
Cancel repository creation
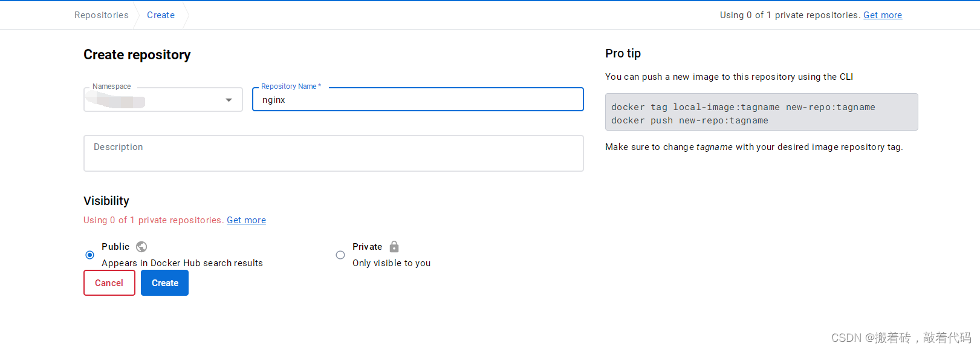coord(109,283)
